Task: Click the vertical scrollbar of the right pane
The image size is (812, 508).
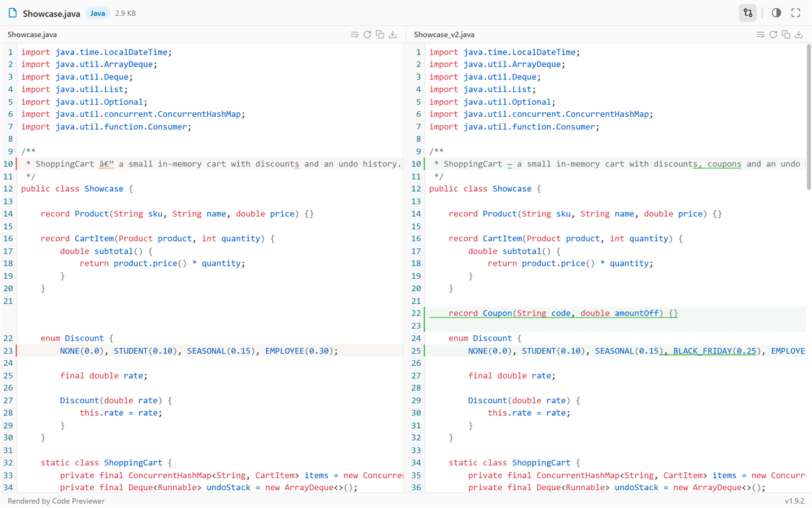Action: coord(808,117)
